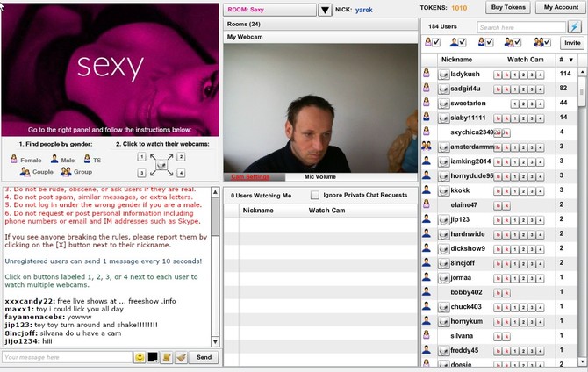Click the b button for silvana
This screenshot has height=372, width=588.
pos(498,337)
